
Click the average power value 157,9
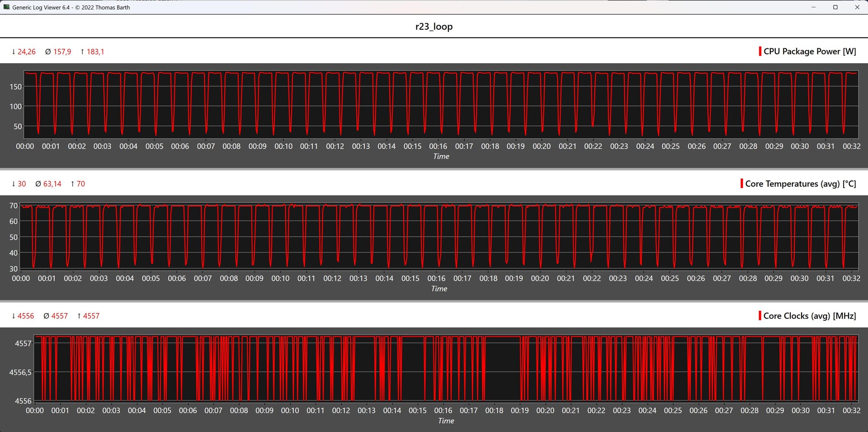click(x=62, y=52)
